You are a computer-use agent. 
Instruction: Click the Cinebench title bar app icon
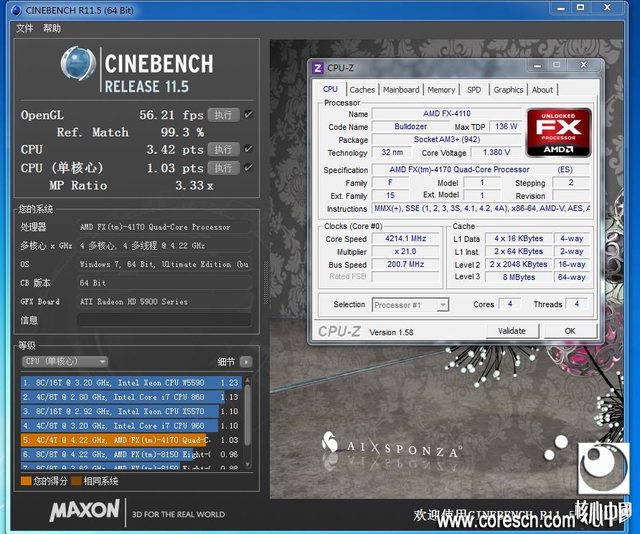click(x=16, y=10)
